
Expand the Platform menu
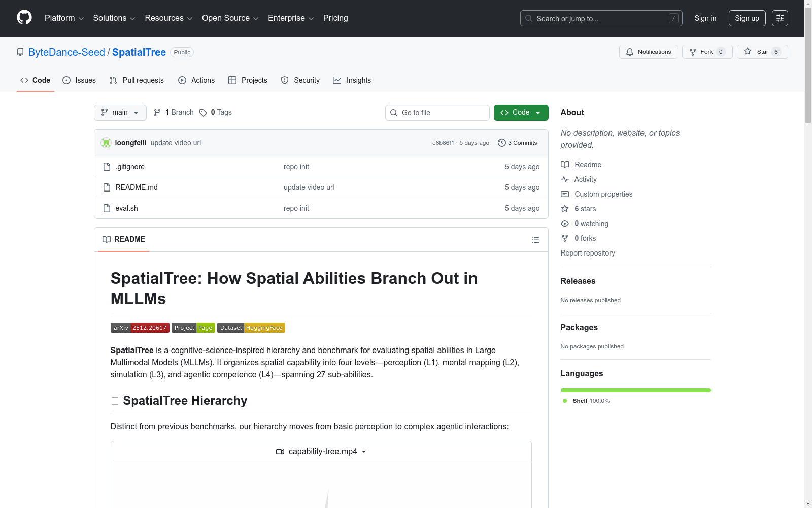pos(64,18)
